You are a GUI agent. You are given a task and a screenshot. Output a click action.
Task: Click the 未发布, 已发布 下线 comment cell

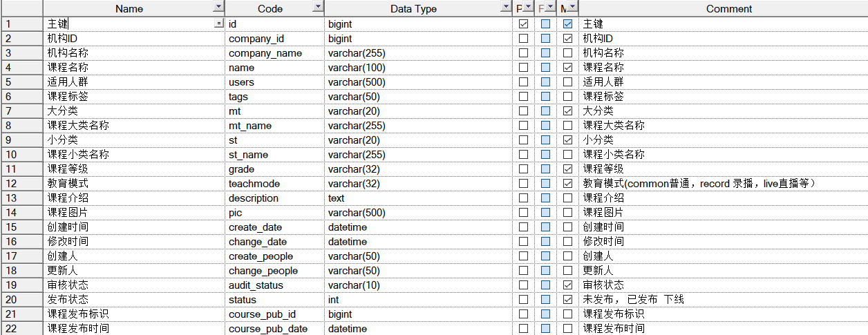(724, 300)
